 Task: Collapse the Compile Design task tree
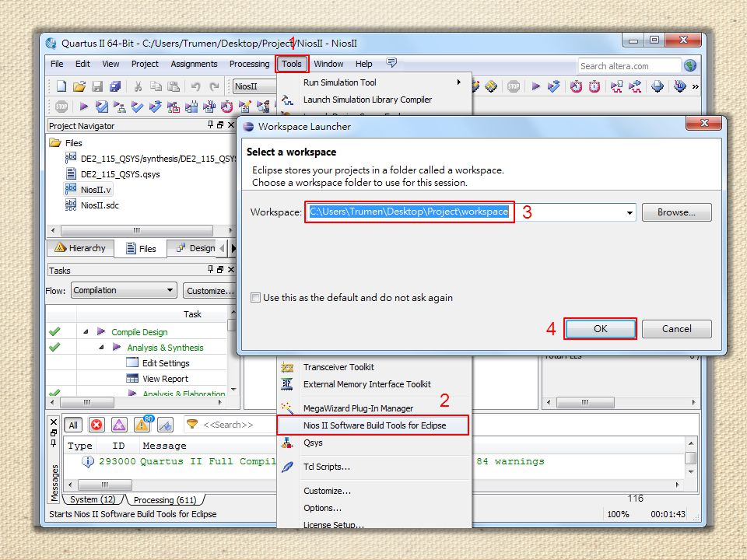pyautogui.click(x=86, y=331)
